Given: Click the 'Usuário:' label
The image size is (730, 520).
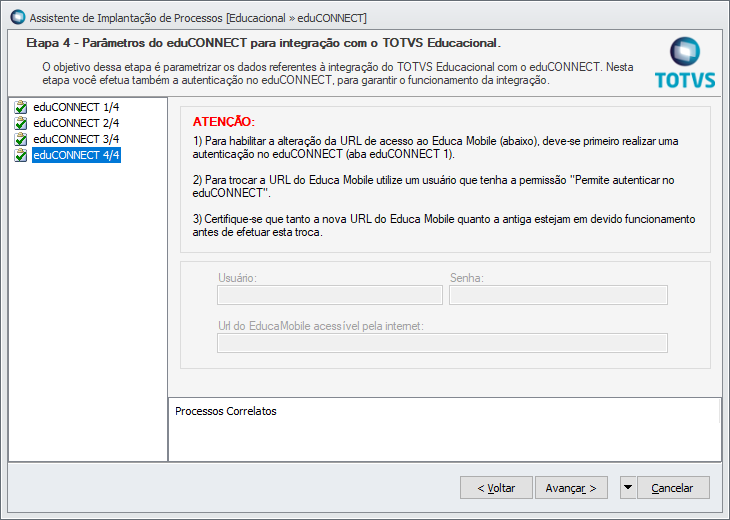Looking at the screenshot, I should pos(237,278).
